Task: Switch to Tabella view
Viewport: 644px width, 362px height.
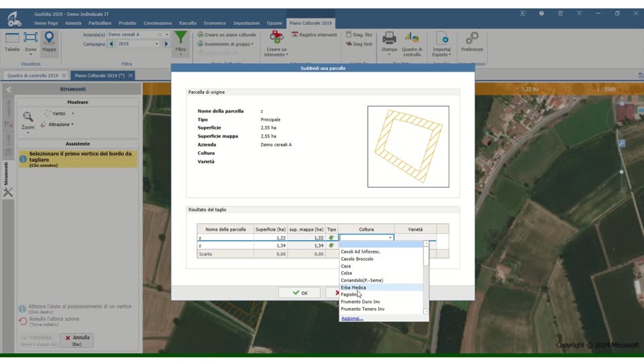Action: click(12, 42)
